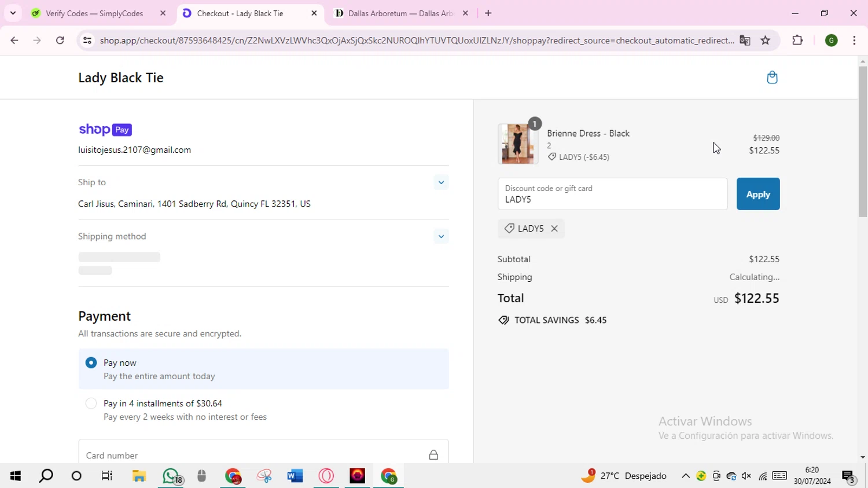This screenshot has height=488, width=868.
Task: Click the luisitojesus.2107@gmail.com email text
Action: [135, 150]
